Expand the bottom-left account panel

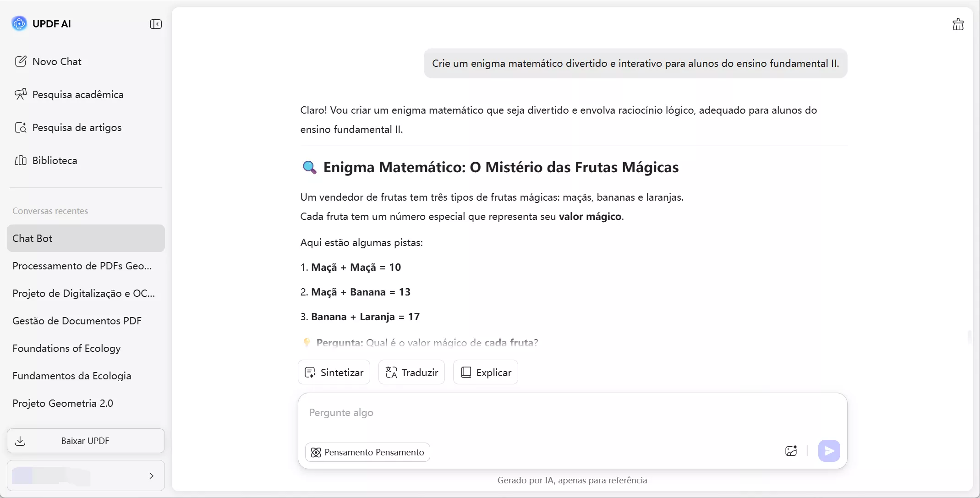click(151, 476)
